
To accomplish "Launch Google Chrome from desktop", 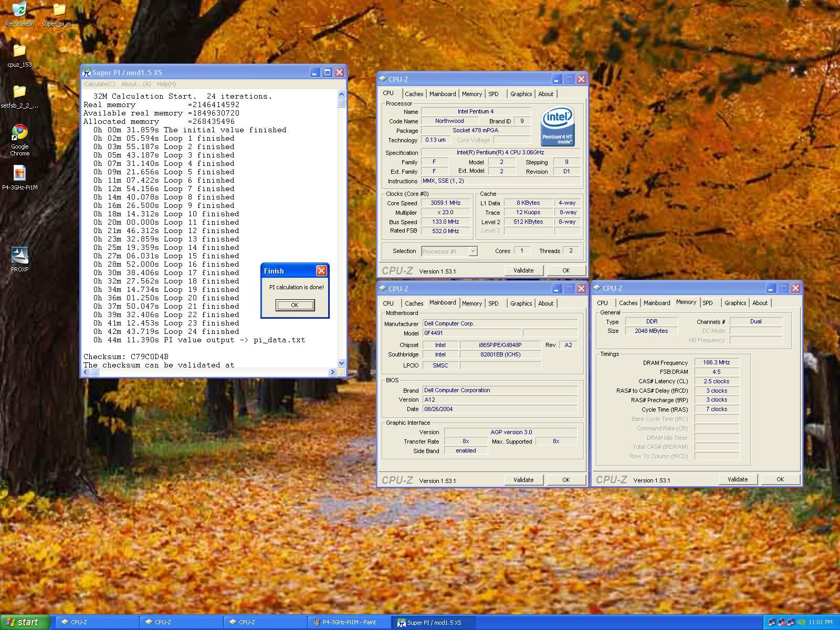I will click(19, 140).
